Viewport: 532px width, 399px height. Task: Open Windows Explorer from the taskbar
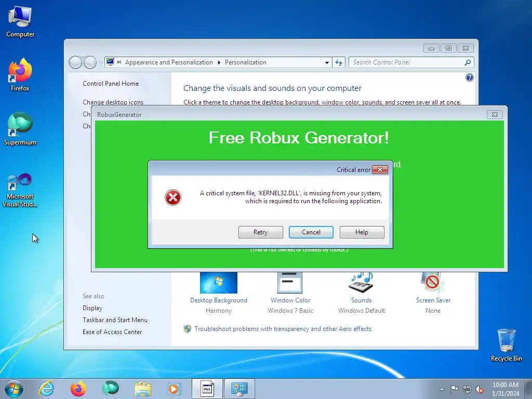click(x=143, y=389)
